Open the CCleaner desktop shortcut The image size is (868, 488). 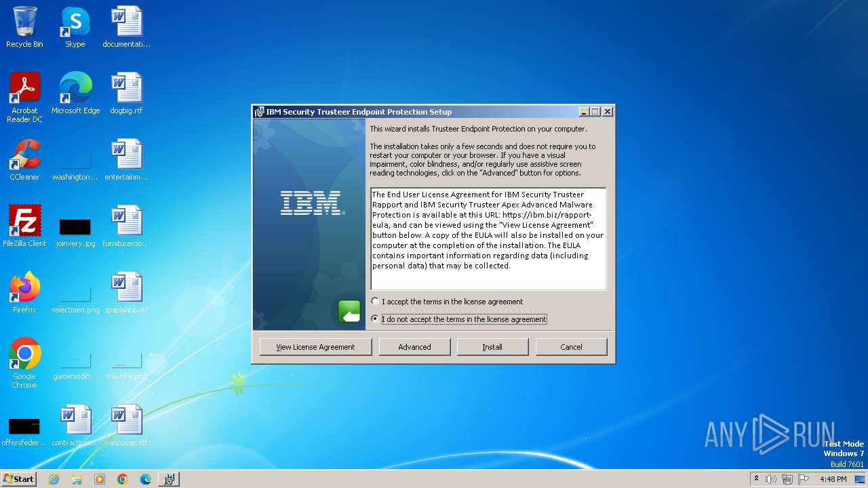tap(24, 160)
